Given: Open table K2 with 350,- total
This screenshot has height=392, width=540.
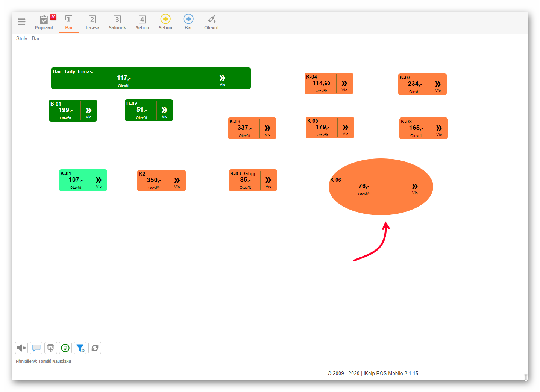Looking at the screenshot, I should 153,181.
